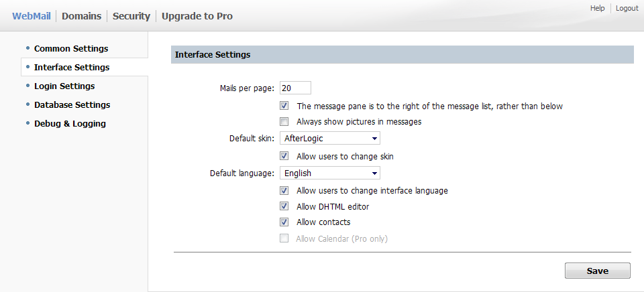This screenshot has width=644, height=292.
Task: Toggle the message pane right-side checkbox
Action: (x=284, y=106)
